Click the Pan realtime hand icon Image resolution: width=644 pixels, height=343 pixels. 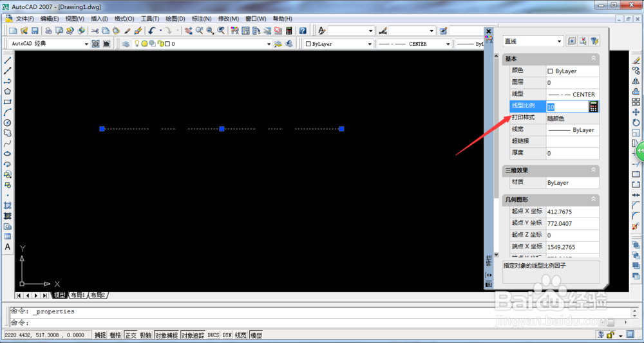pyautogui.click(x=189, y=31)
